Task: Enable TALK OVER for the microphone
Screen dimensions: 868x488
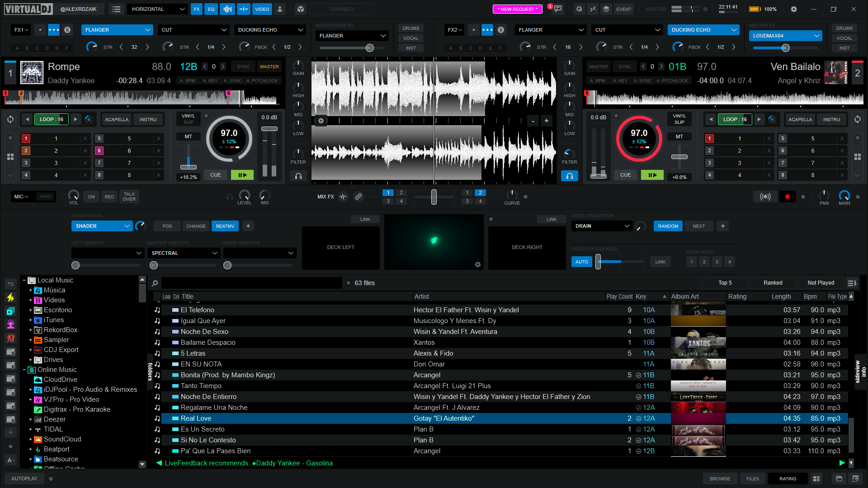Action: (129, 197)
